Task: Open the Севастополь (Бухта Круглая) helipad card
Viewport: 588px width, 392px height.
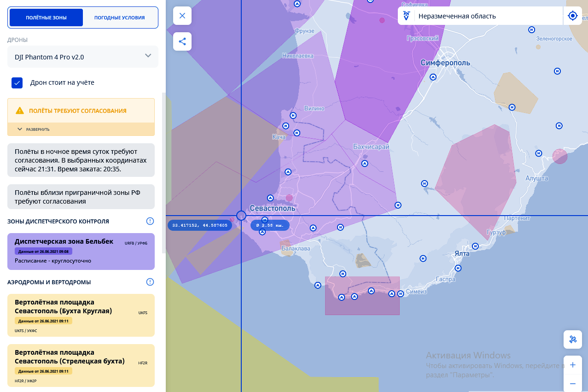Action: click(x=81, y=315)
